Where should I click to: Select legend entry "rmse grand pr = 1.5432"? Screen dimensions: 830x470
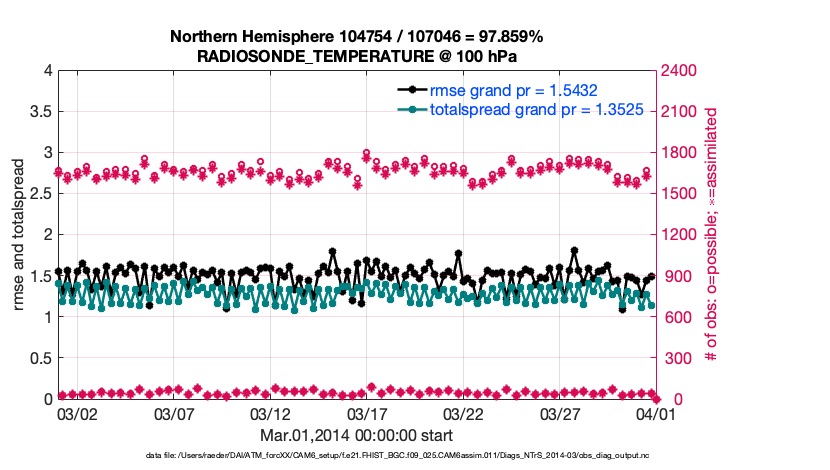pos(513,91)
